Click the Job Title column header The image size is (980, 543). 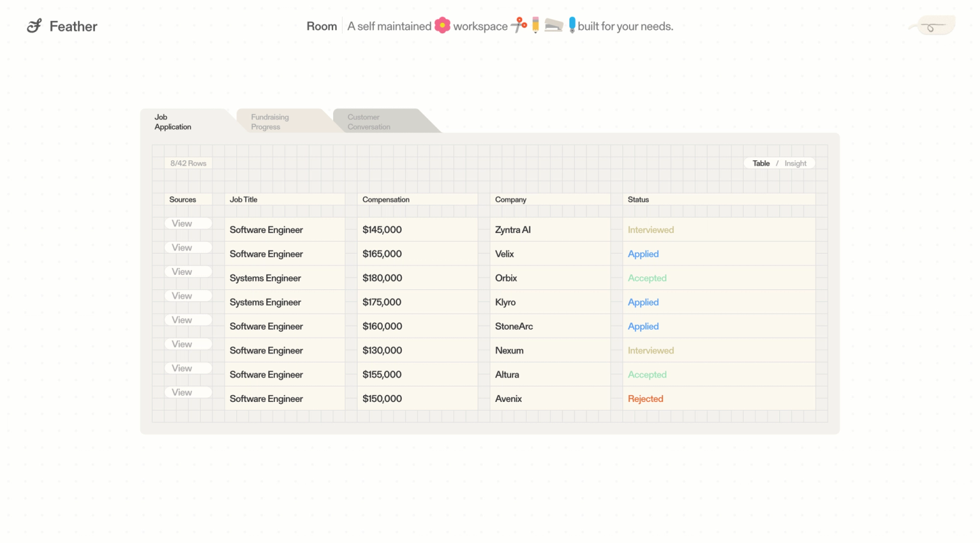point(284,200)
